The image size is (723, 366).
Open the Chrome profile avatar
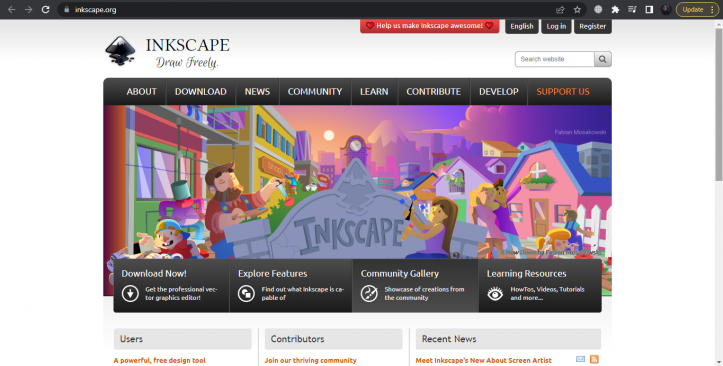click(x=666, y=9)
